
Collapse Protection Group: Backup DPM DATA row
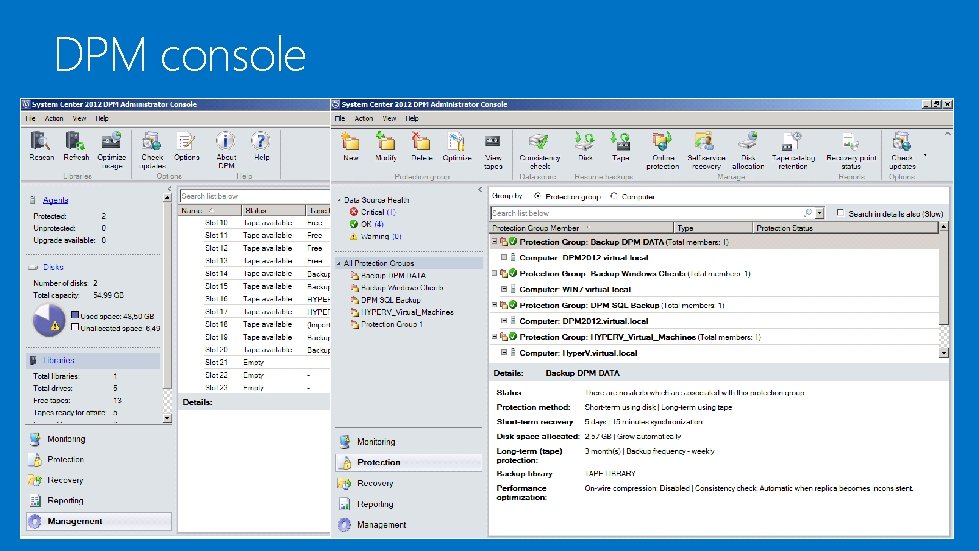click(x=494, y=241)
